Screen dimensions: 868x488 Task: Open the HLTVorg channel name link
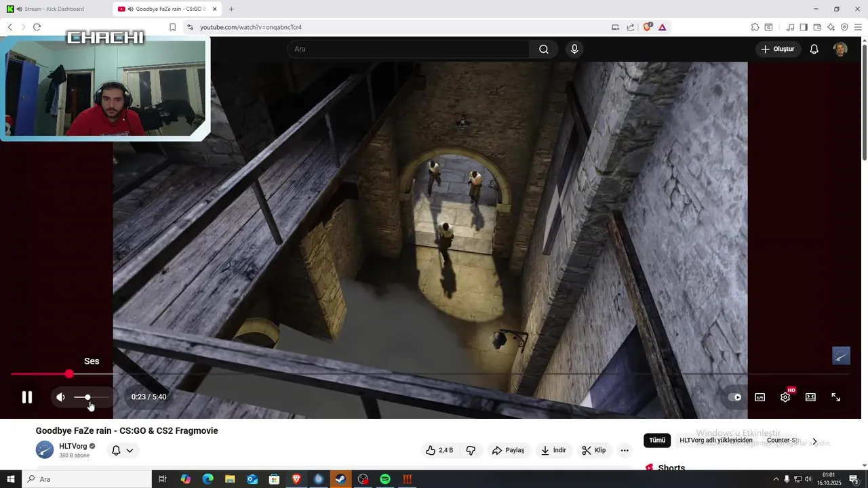point(73,446)
